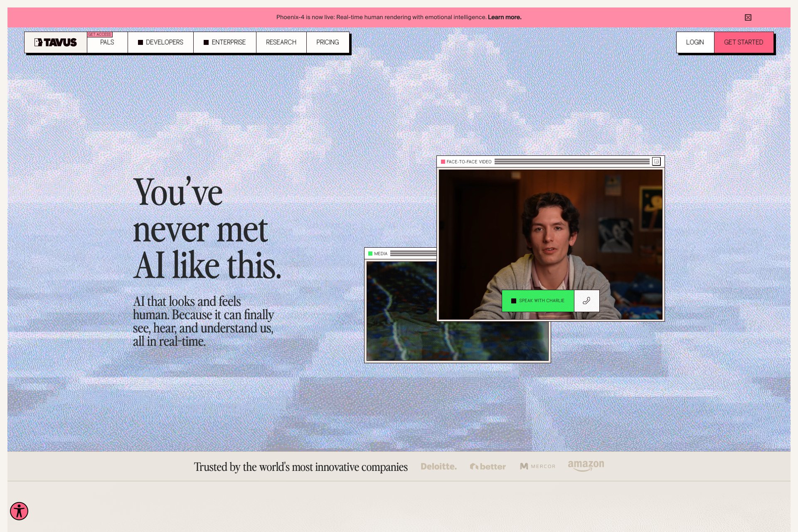This screenshot has width=798, height=532.
Task: Open the accessibility options widget
Action: tap(19, 511)
